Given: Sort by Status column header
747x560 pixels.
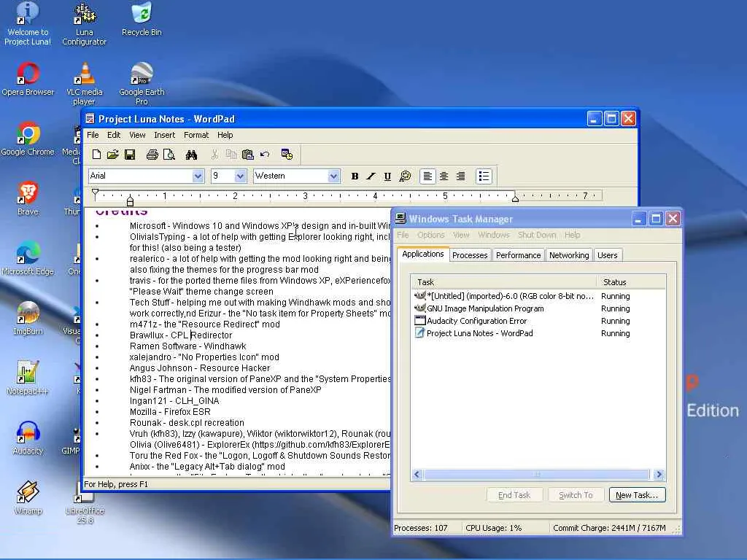Looking at the screenshot, I should tap(631, 282).
